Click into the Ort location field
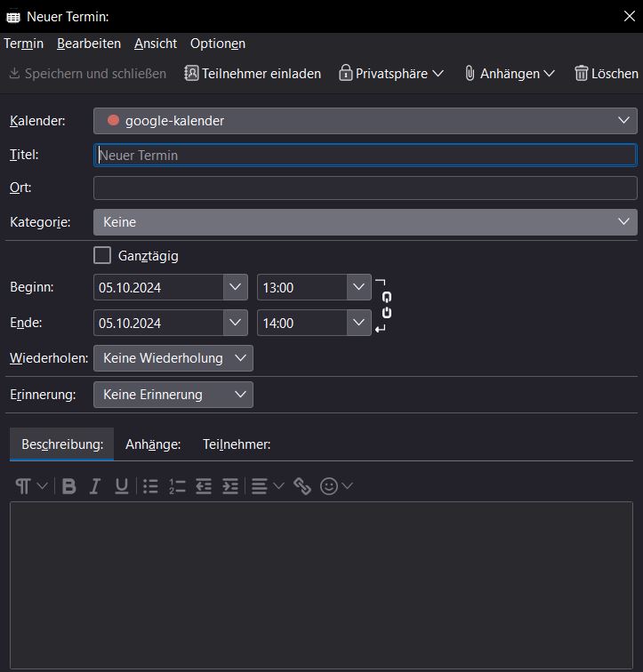The width and height of the screenshot is (643, 672). point(365,188)
